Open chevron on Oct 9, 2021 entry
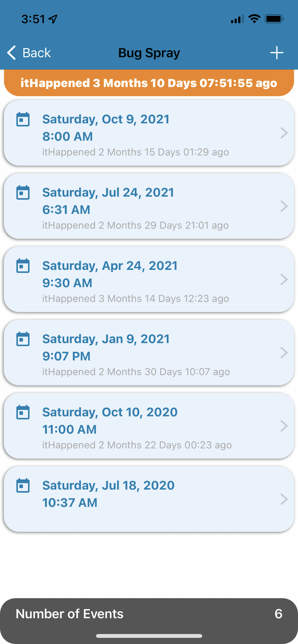The height and width of the screenshot is (644, 298). click(284, 133)
